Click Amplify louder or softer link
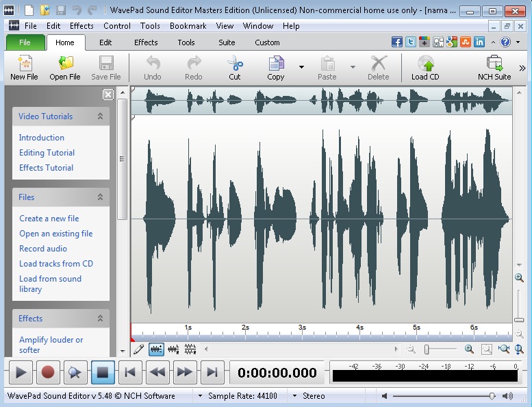The width and height of the screenshot is (532, 407). (x=51, y=345)
